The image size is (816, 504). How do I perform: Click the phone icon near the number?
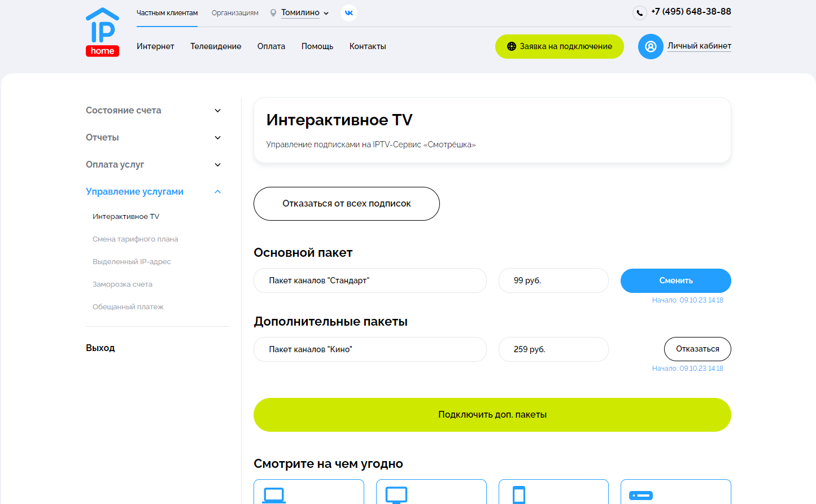(639, 12)
